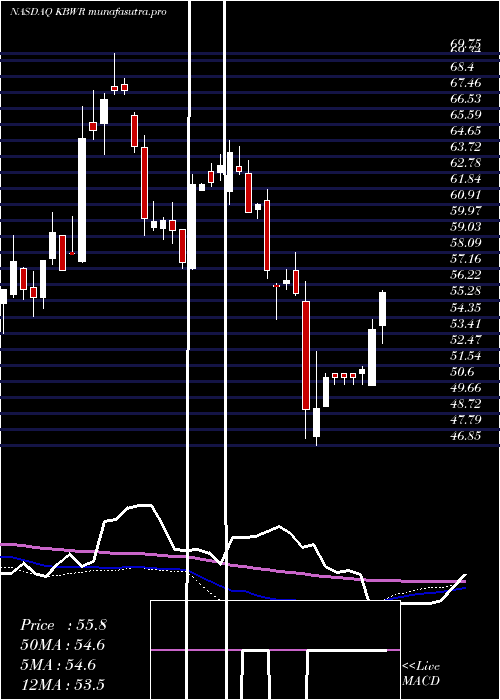Click the 67.46 price axis label
Image resolution: width=500 pixels, height=700 pixels.
point(466,83)
